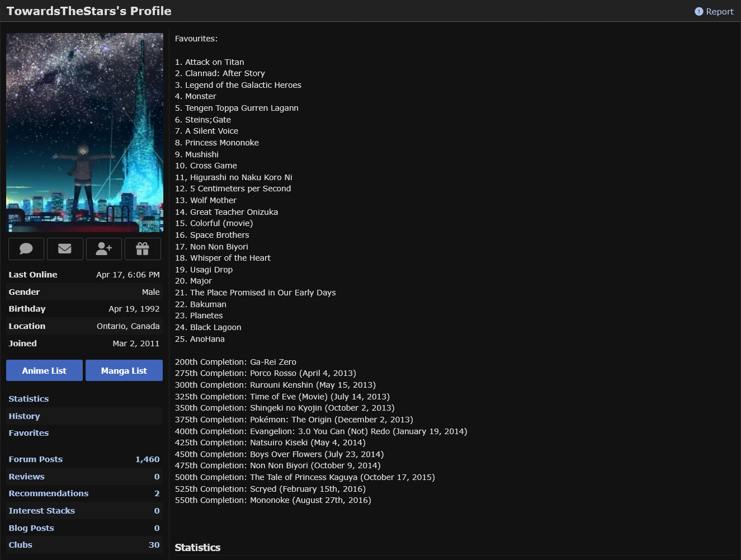This screenshot has width=741, height=560.
Task: View the History link
Action: (x=24, y=416)
